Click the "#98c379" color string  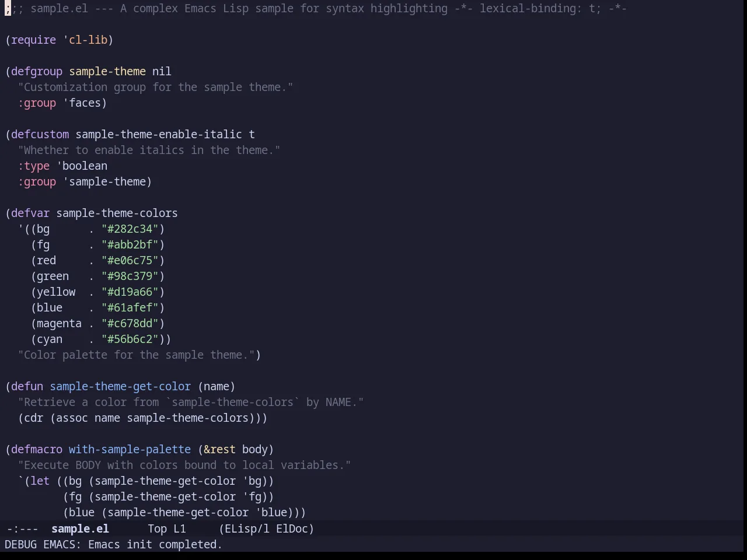tap(130, 276)
